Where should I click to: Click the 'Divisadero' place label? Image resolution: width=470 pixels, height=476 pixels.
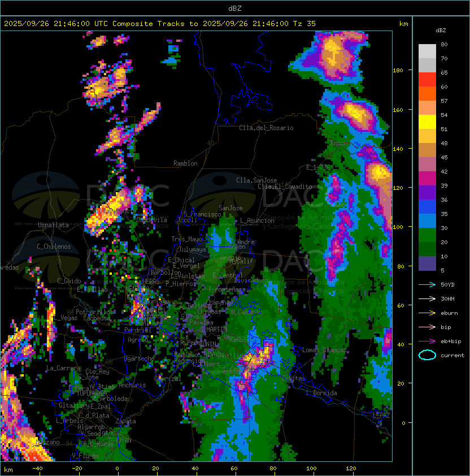[x=251, y=280]
